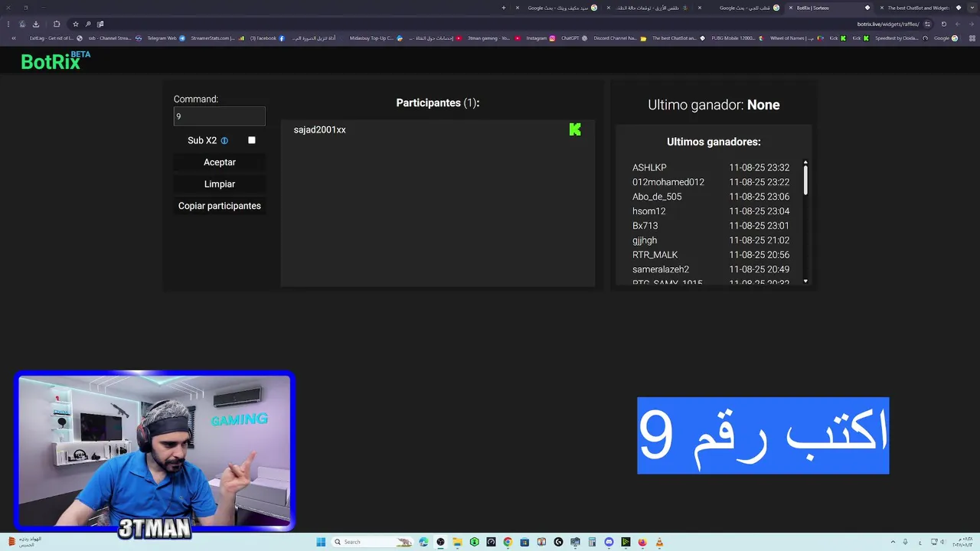Open the Windows Start menu
The width and height of the screenshot is (980, 551).
coord(321,542)
